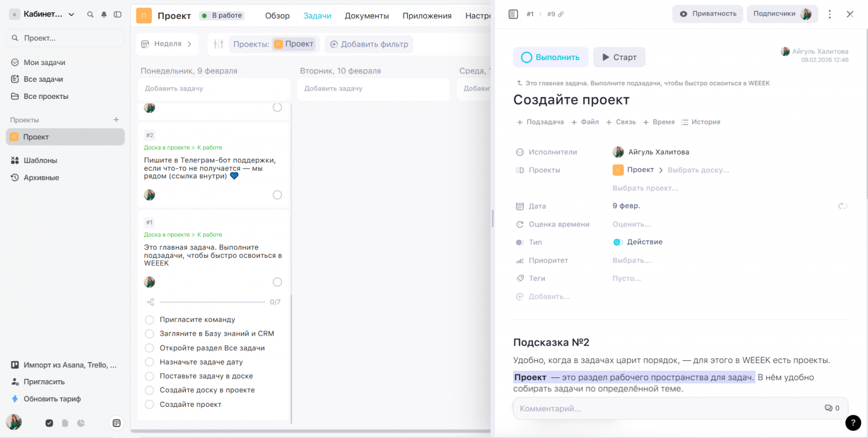Click Добавить задачу under Понедельник
This screenshot has height=438, width=868.
click(x=214, y=88)
